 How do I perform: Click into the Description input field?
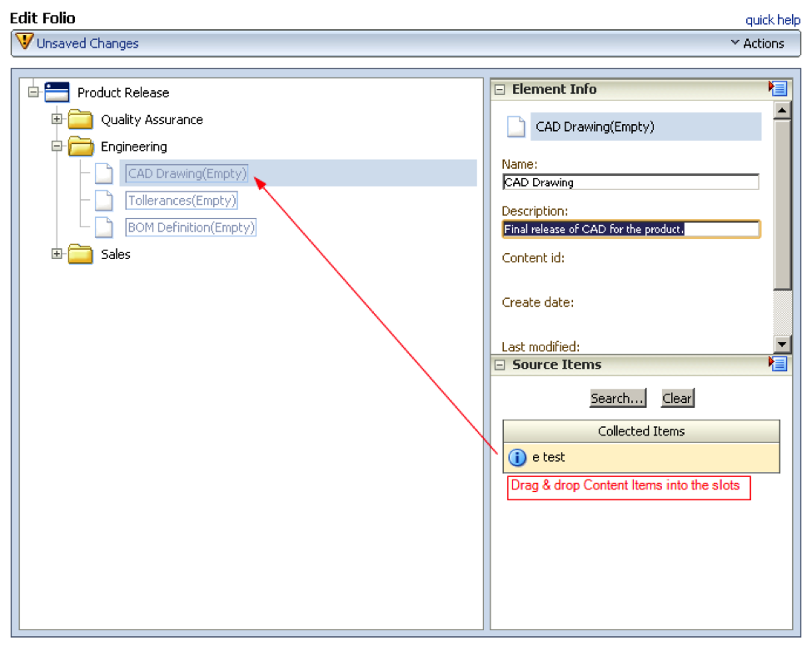click(x=630, y=229)
